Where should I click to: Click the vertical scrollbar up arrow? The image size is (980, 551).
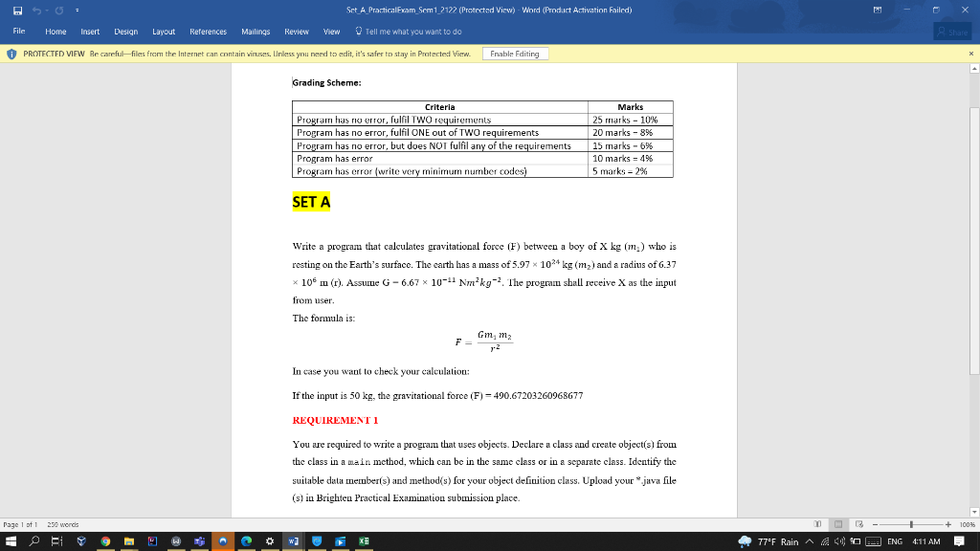tap(974, 68)
